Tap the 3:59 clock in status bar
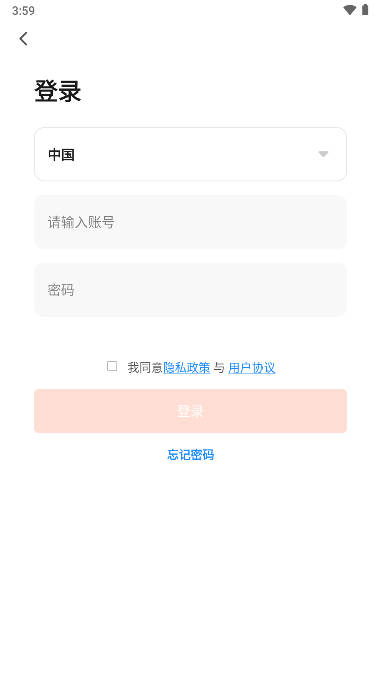The image size is (381, 678). (23, 11)
